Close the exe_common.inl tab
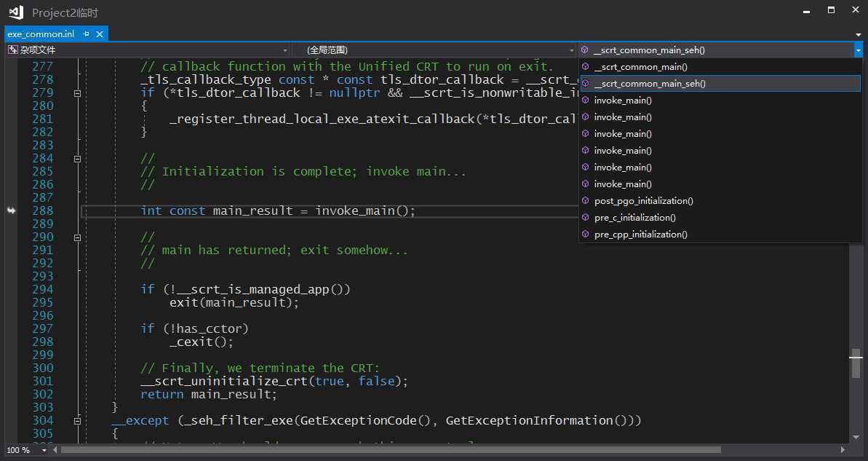 [100, 34]
